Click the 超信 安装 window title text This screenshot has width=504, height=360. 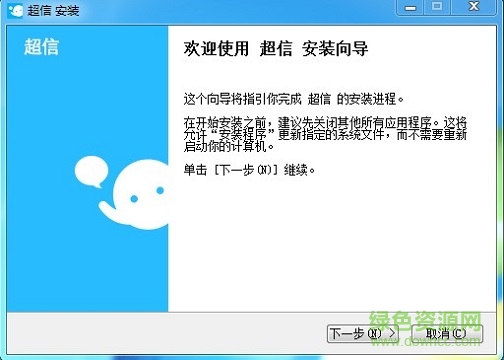tap(53, 11)
